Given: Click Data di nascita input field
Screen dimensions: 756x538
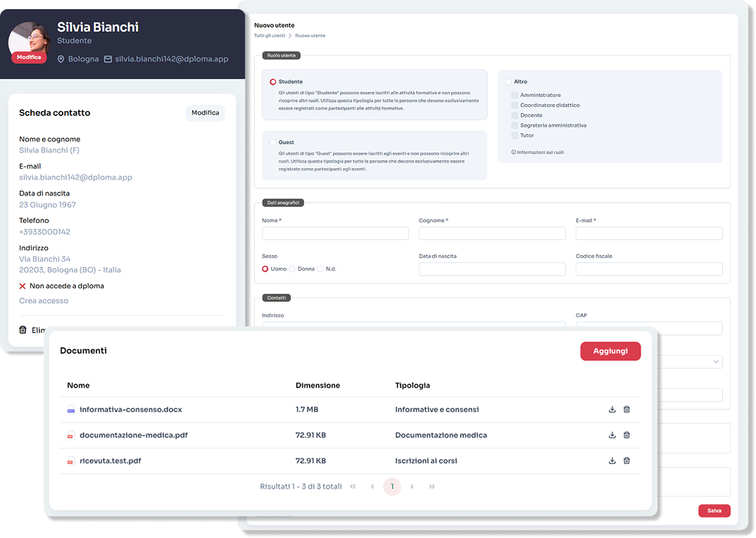Looking at the screenshot, I should [492, 269].
